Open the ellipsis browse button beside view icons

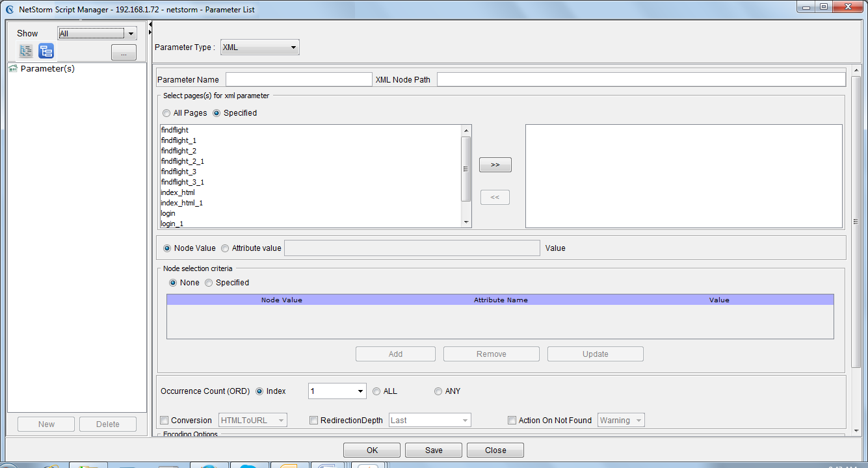pos(124,53)
